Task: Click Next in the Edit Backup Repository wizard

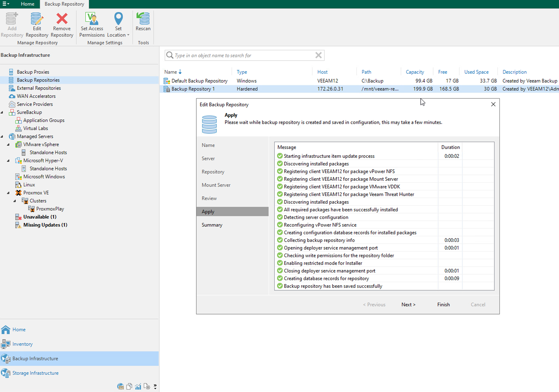Action: point(408,304)
